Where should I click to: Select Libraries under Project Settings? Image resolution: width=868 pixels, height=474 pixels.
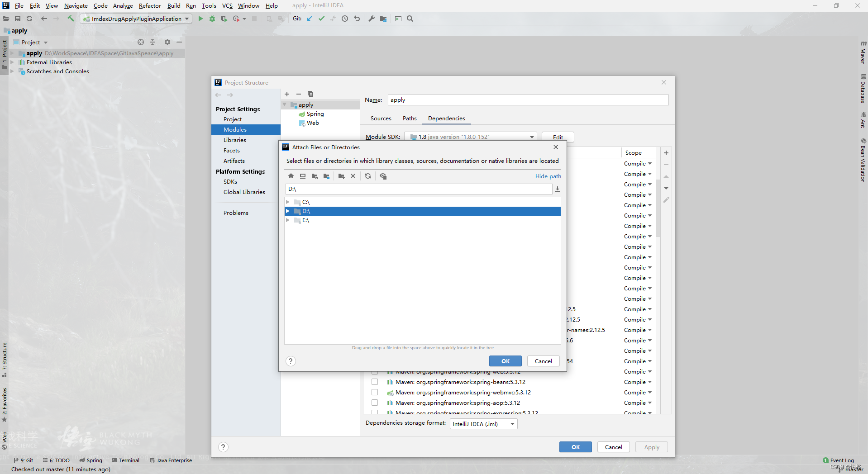point(235,140)
